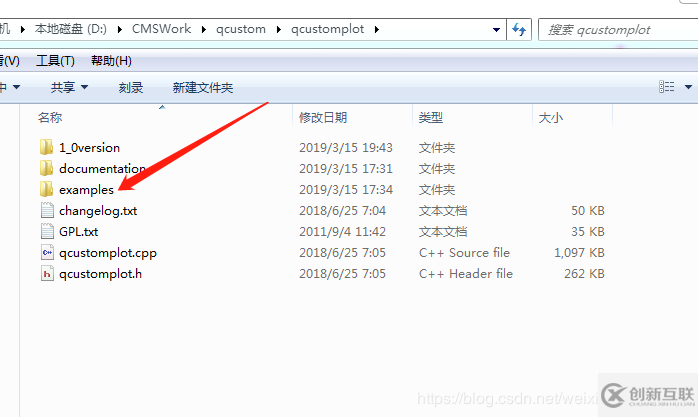Image resolution: width=698 pixels, height=417 pixels.
Task: Expand the arrow after qcustom in path
Action: click(279, 29)
